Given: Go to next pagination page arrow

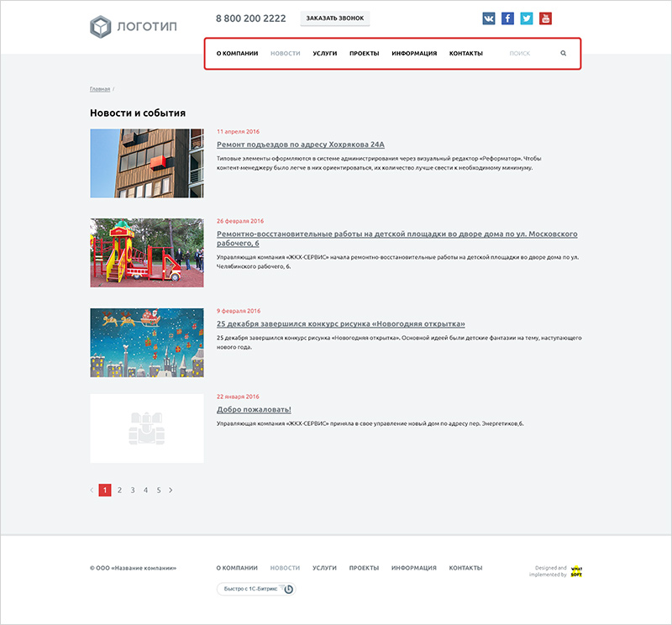Looking at the screenshot, I should click(x=171, y=490).
